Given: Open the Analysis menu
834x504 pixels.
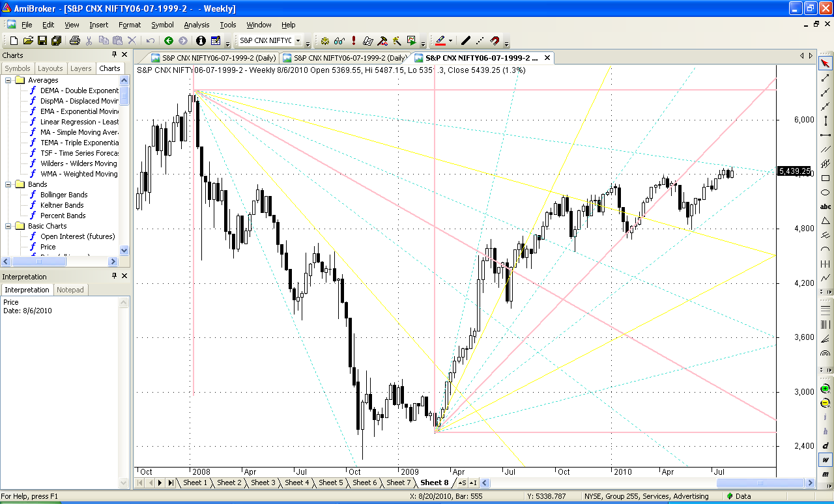Looking at the screenshot, I should pos(197,25).
